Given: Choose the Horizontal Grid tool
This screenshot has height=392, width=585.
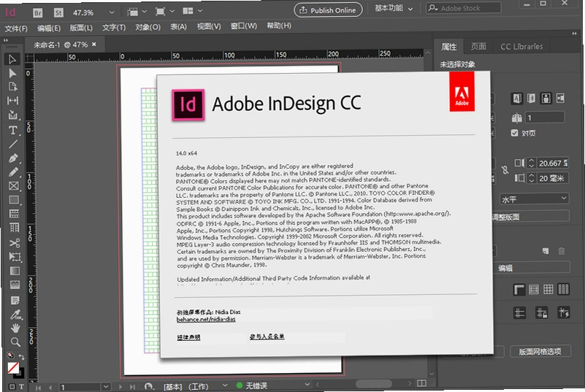Looking at the screenshot, I should coord(14,214).
